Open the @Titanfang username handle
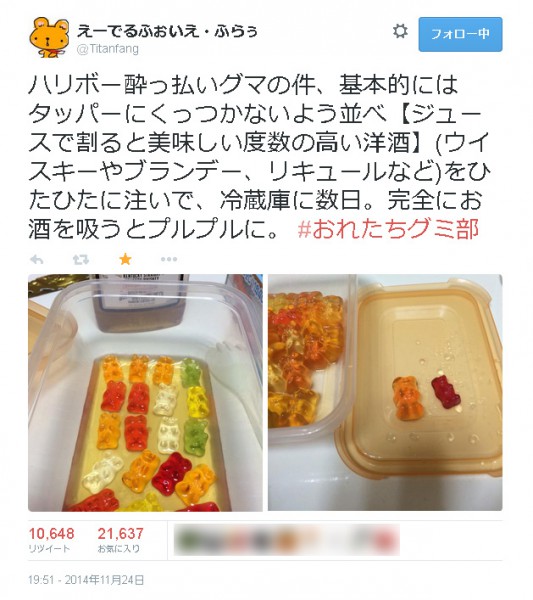 pos(108,49)
